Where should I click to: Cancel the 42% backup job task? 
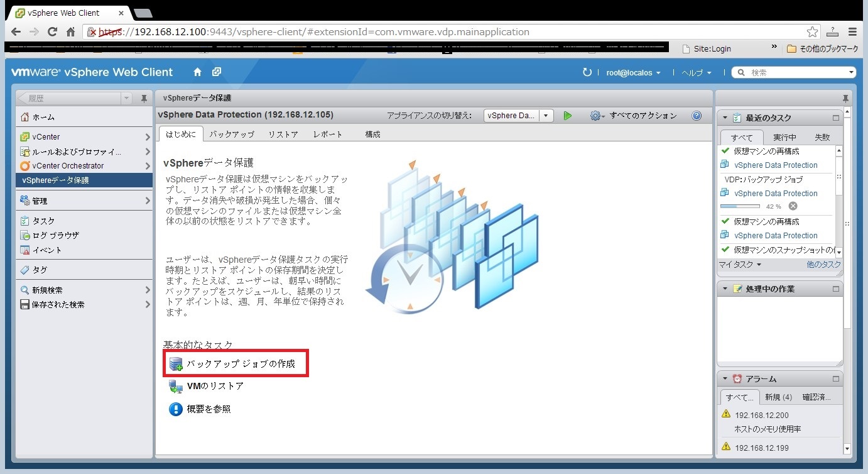click(x=793, y=206)
